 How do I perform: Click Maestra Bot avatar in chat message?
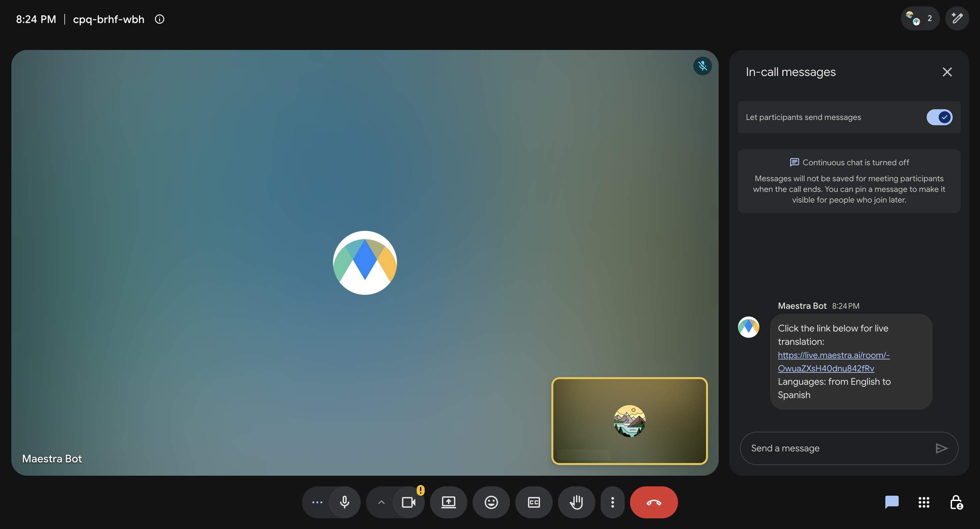pyautogui.click(x=748, y=327)
